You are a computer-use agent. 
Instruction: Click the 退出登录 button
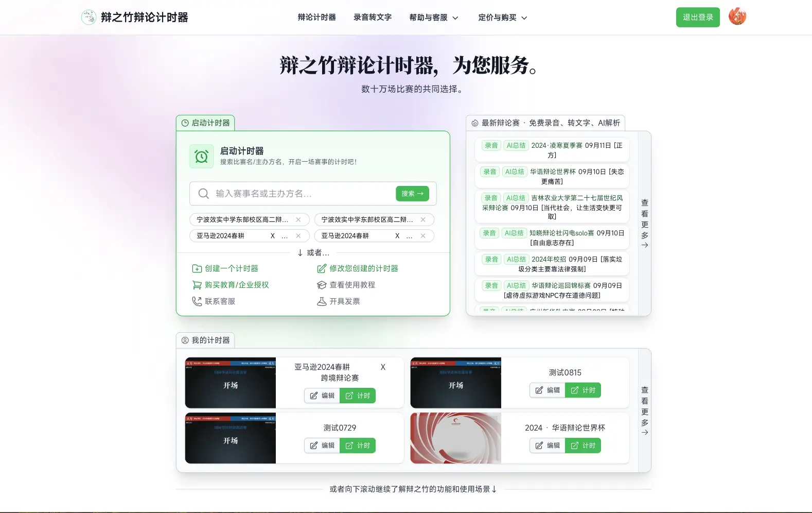(x=698, y=18)
